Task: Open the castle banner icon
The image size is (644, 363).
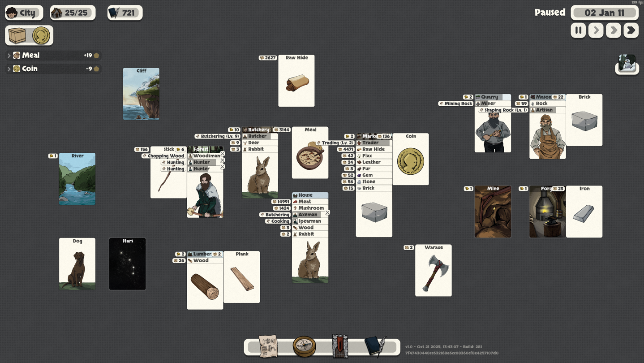Action: 340,346
